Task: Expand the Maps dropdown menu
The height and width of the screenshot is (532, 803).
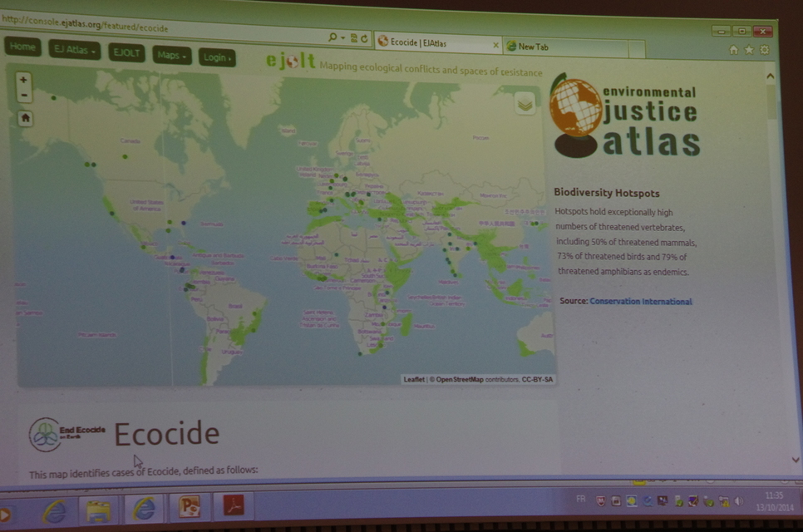Action: 171,55
